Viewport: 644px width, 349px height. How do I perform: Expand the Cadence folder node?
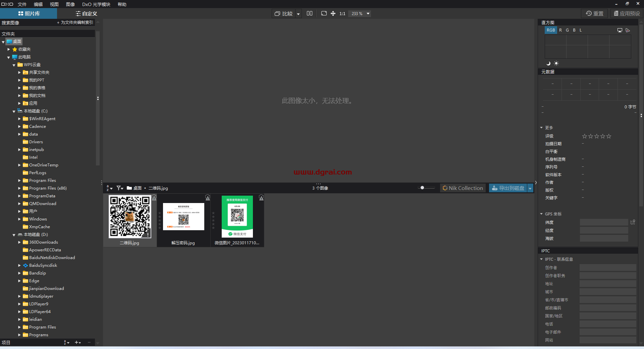[x=19, y=127]
